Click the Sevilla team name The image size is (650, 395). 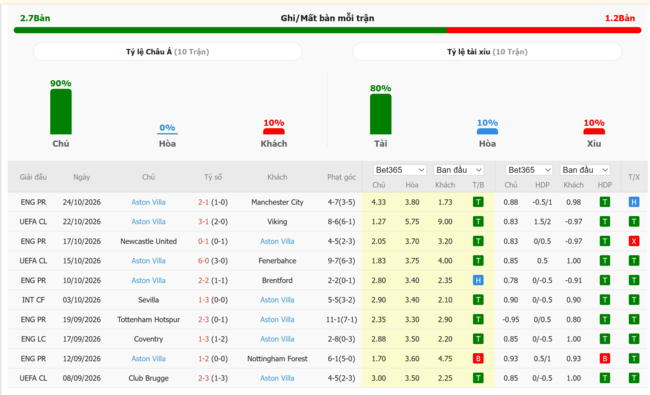pos(148,300)
